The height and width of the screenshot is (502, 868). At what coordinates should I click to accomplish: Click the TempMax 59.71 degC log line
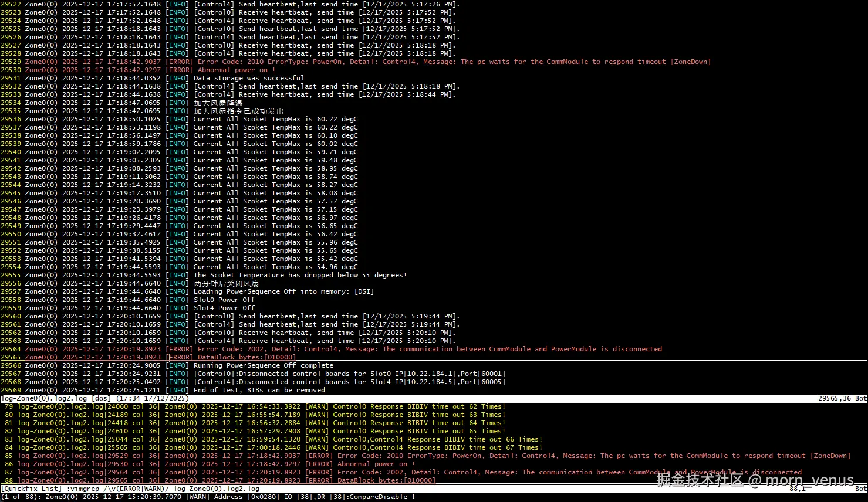point(179,152)
